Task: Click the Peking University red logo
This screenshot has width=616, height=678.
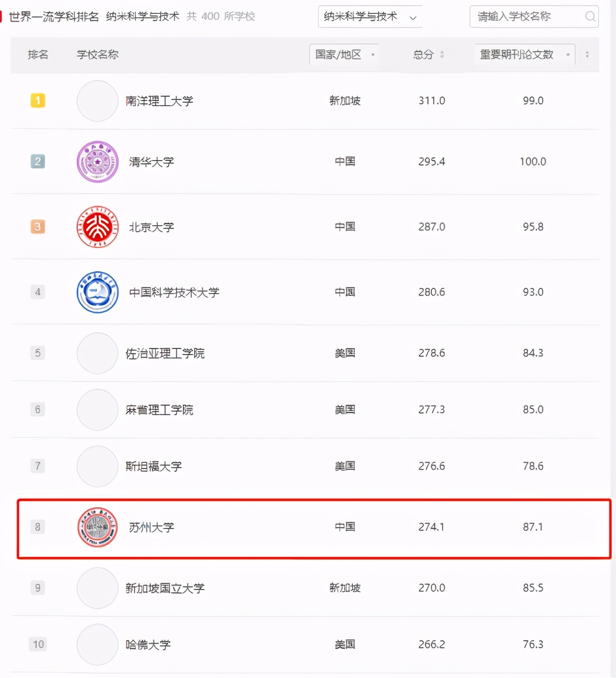Action: [x=97, y=227]
